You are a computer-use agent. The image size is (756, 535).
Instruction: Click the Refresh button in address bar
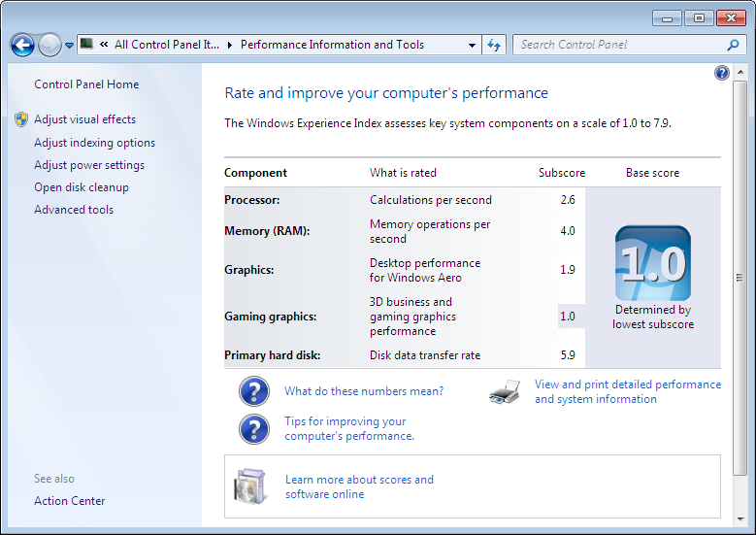pyautogui.click(x=494, y=45)
